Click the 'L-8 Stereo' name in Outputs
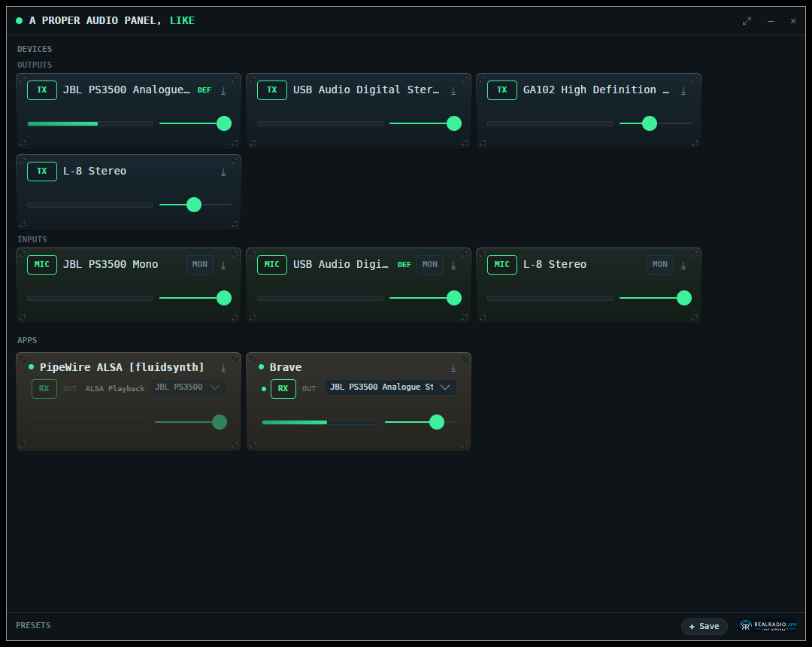The image size is (812, 647). [95, 171]
